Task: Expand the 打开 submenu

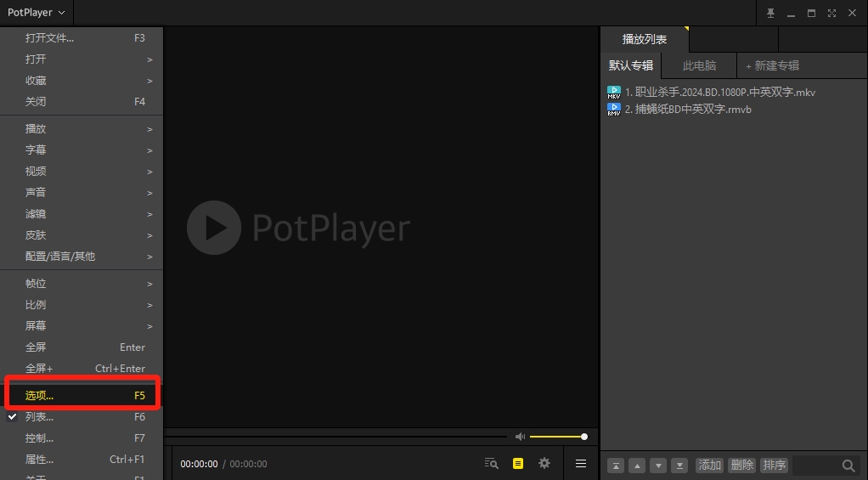Action: 82,59
